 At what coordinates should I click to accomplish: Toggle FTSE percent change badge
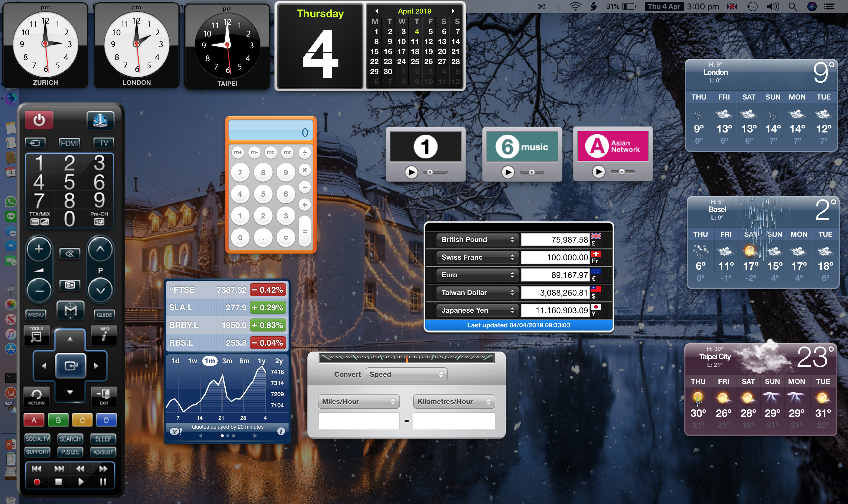(268, 290)
